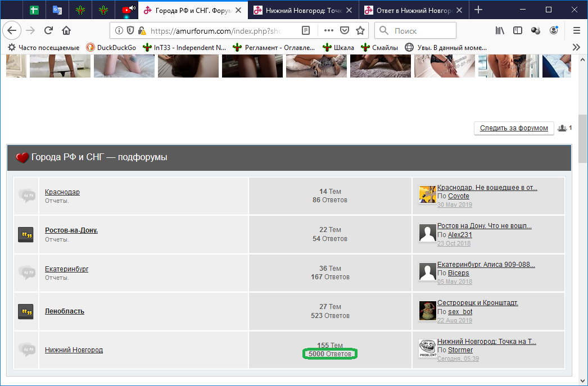Open page actions three-dot menu
588x386 pixels.
329,30
